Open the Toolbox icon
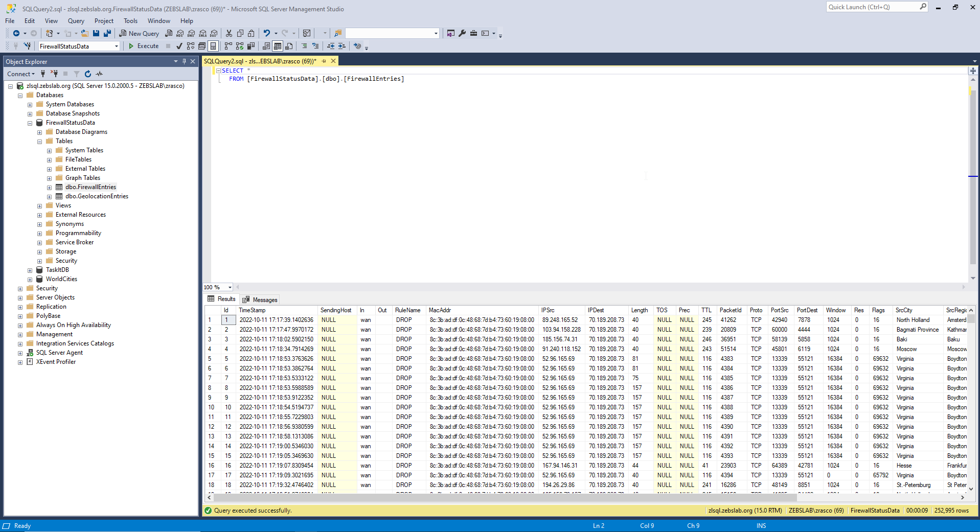This screenshot has height=532, width=980. pyautogui.click(x=474, y=33)
